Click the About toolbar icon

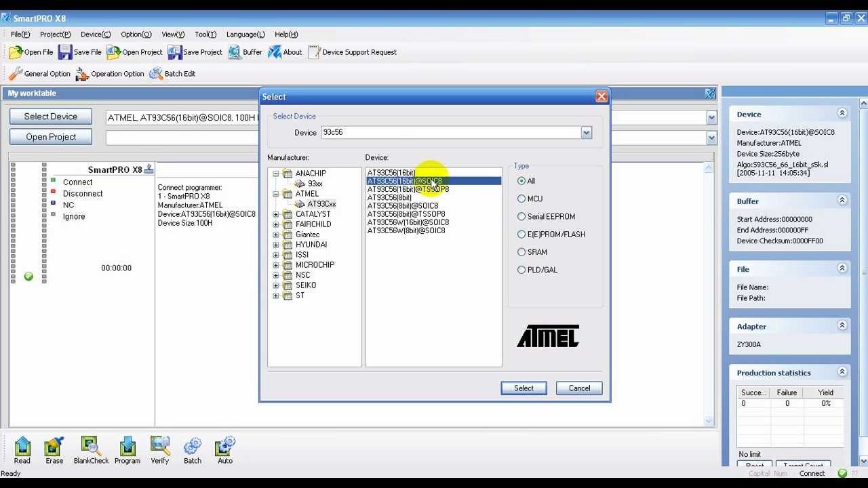click(x=285, y=52)
